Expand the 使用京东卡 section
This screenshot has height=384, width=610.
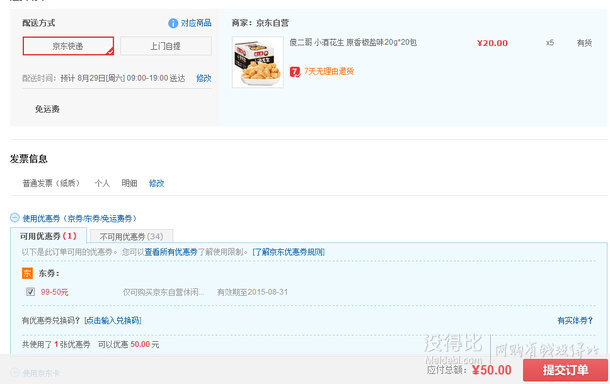coord(15,372)
